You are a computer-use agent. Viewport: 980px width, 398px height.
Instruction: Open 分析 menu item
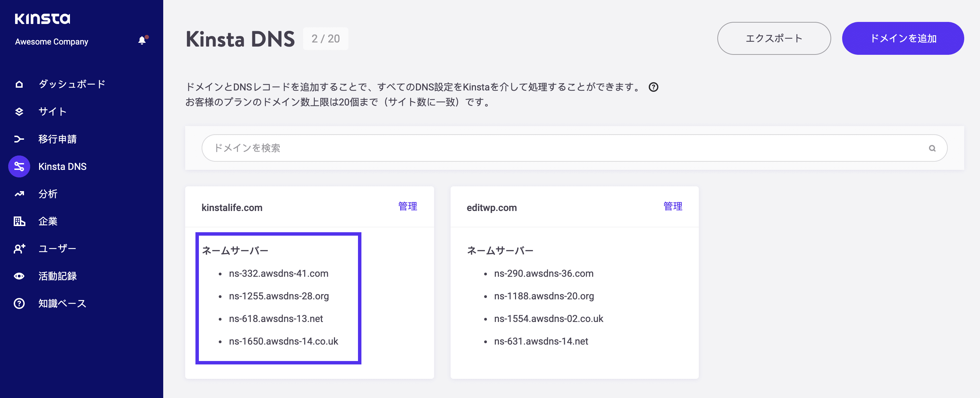coord(48,194)
